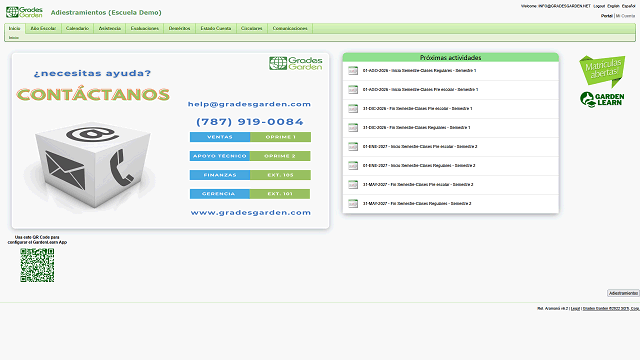This screenshot has height=360, width=640.
Task: Click calendar icon for 31-DIC Clases Regulares Semestre 1
Action: (x=353, y=127)
